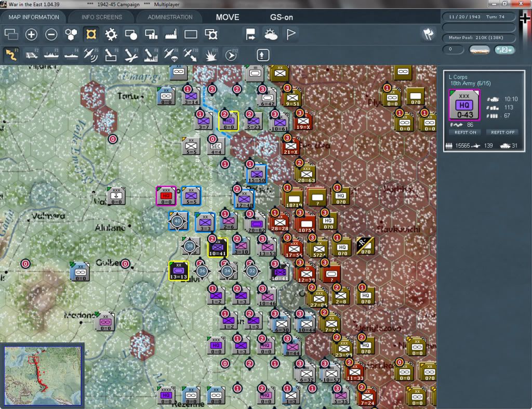The image size is (532, 409).
Task: Toggle the hex grid display icon
Action: 71,34
